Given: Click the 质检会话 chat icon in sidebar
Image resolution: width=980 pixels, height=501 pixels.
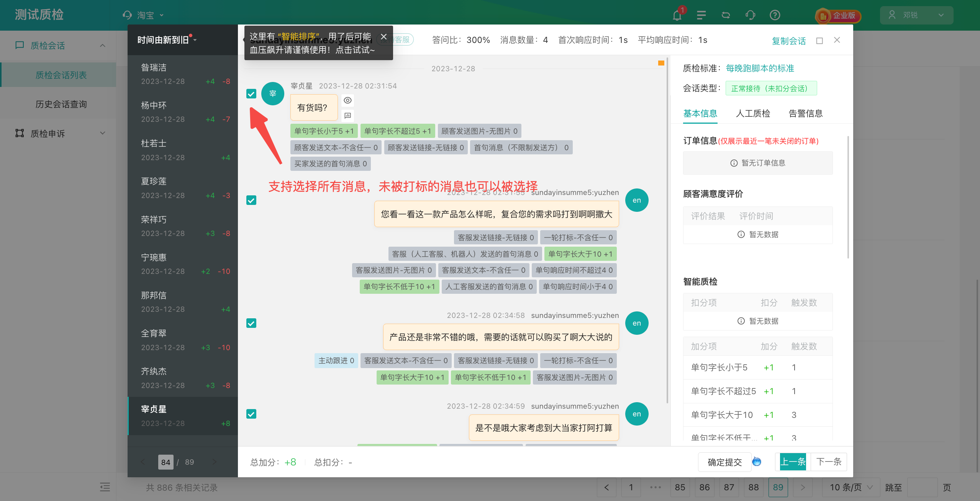Looking at the screenshot, I should (20, 45).
